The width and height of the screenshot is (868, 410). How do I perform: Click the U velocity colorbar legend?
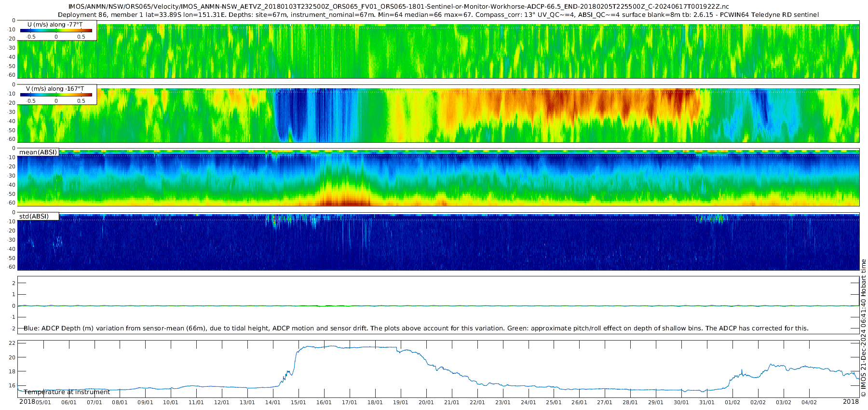coord(56,30)
